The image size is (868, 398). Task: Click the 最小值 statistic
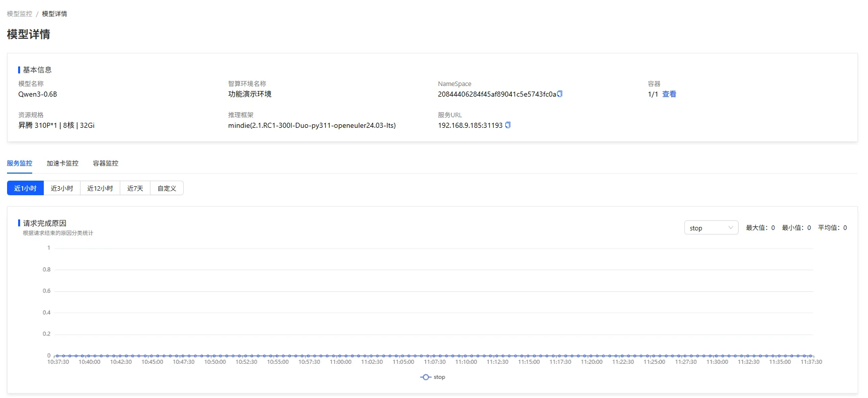click(797, 228)
